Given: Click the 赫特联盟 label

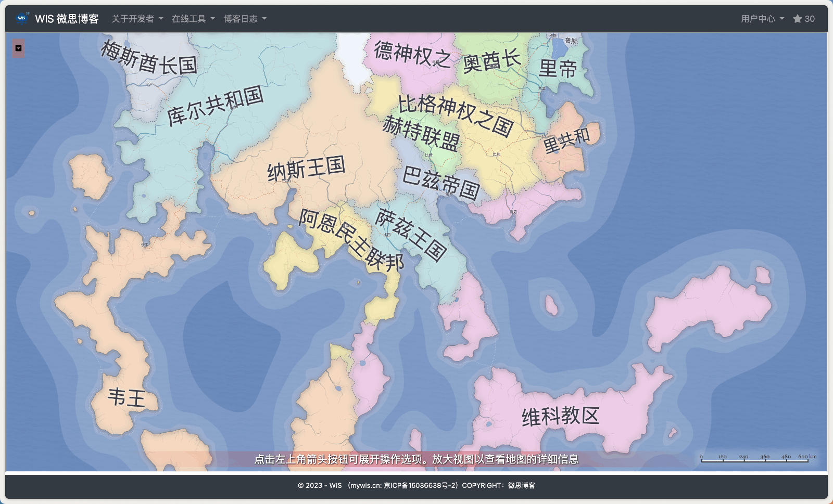Looking at the screenshot, I should [421, 133].
